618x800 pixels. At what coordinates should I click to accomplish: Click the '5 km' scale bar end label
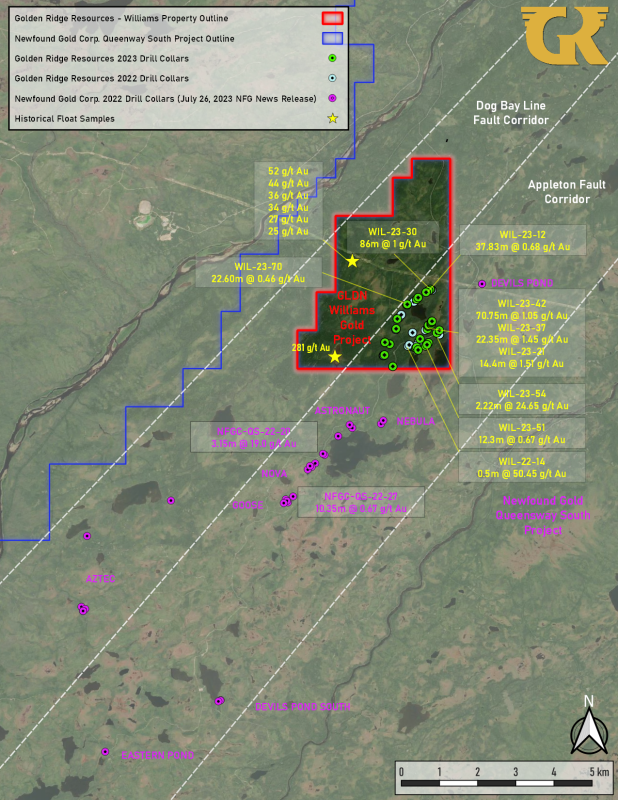coord(599,771)
